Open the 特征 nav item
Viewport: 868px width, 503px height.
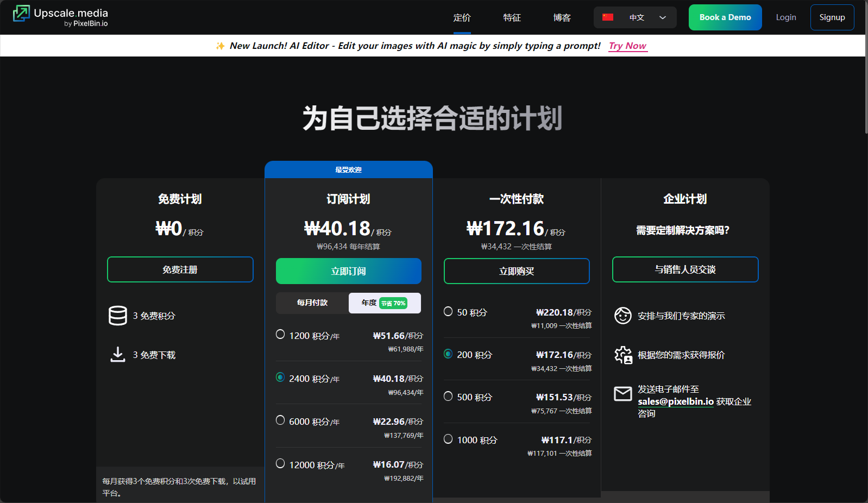512,18
